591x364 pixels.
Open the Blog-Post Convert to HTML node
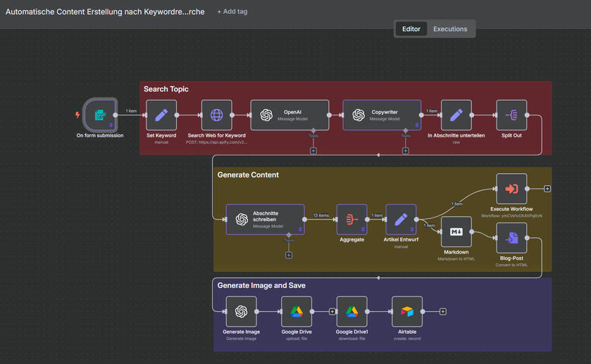pyautogui.click(x=511, y=238)
